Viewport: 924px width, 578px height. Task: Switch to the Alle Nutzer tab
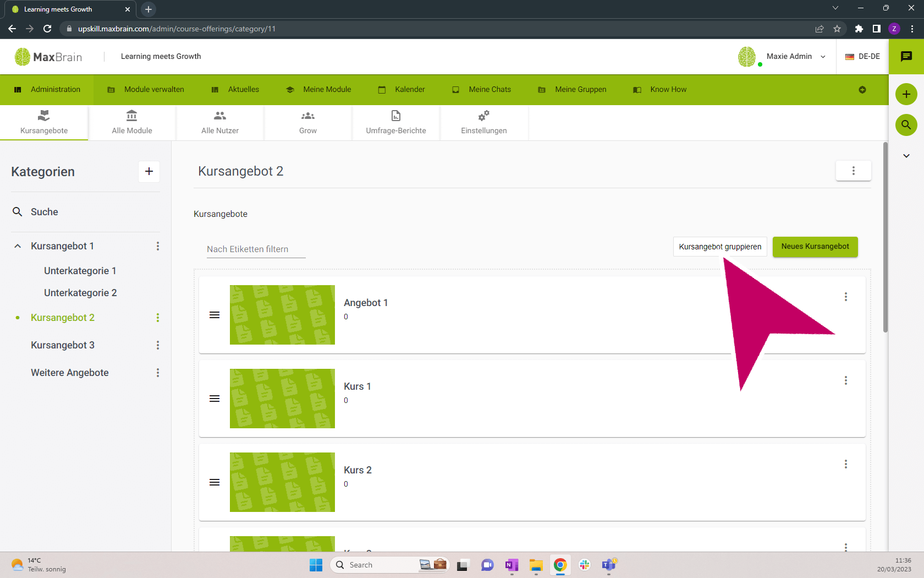click(x=220, y=122)
